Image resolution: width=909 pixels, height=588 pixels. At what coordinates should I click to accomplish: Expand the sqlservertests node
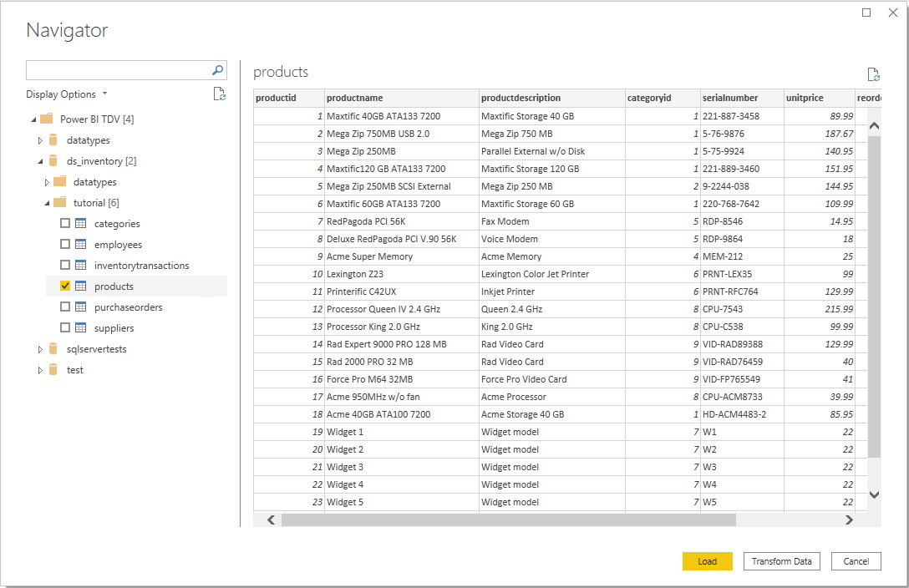coord(40,348)
